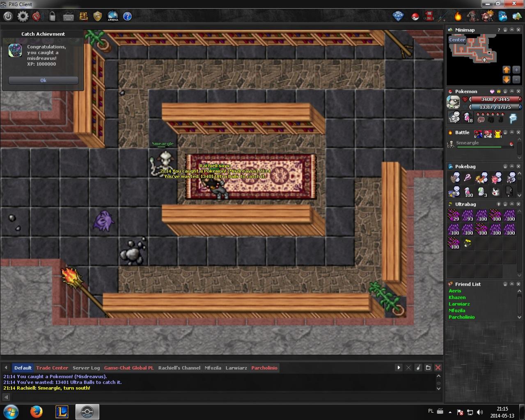Viewport: 525px width, 420px height.
Task: Collapse the Ultrabag panel
Action: click(x=512, y=204)
